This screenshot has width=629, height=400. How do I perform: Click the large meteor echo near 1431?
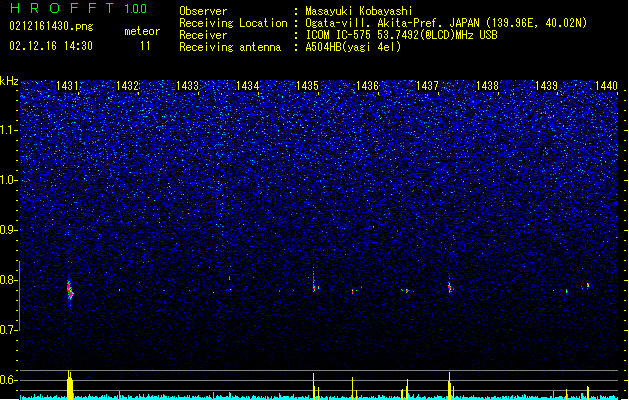tap(70, 291)
